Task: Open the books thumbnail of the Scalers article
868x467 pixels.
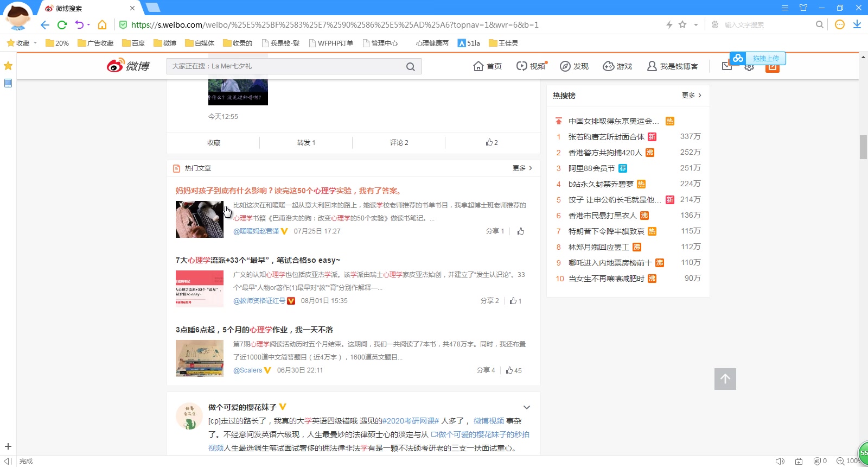Action: coord(200,358)
